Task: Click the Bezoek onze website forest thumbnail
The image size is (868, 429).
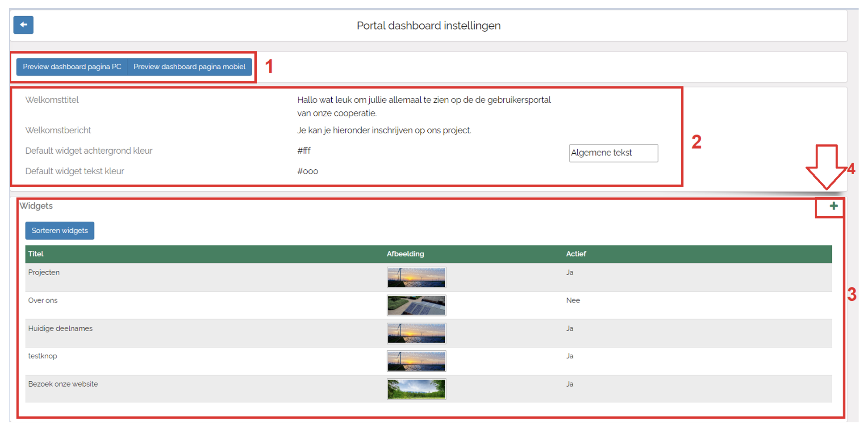Action: (416, 389)
